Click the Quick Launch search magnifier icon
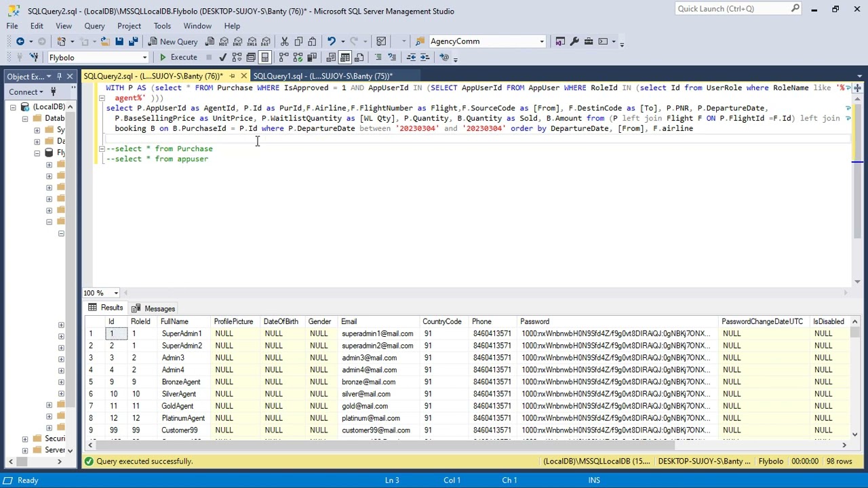Screen dimensions: 868x488 [x=795, y=9]
